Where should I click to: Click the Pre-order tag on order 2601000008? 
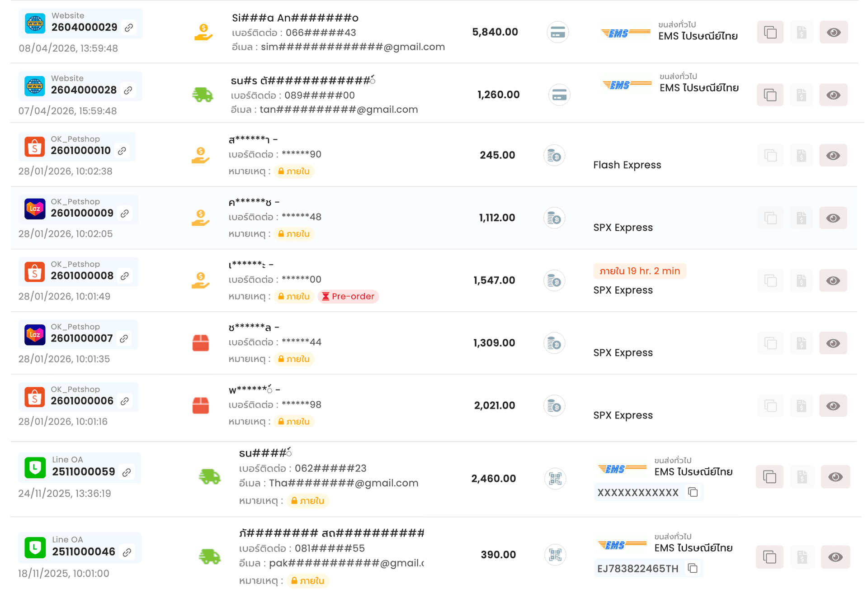pyautogui.click(x=348, y=296)
